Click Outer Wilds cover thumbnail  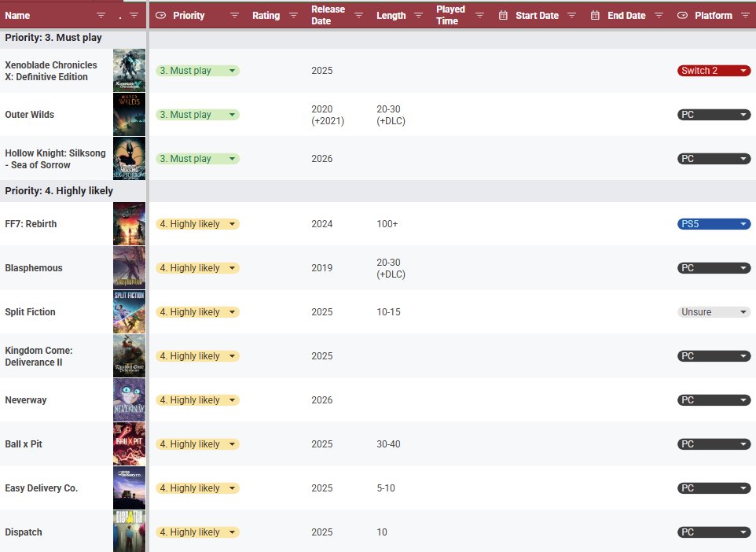(129, 114)
